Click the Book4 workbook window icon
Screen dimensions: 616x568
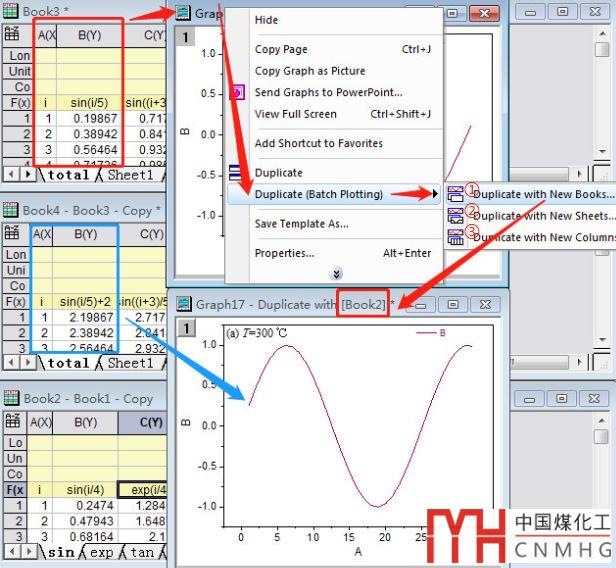11,210
